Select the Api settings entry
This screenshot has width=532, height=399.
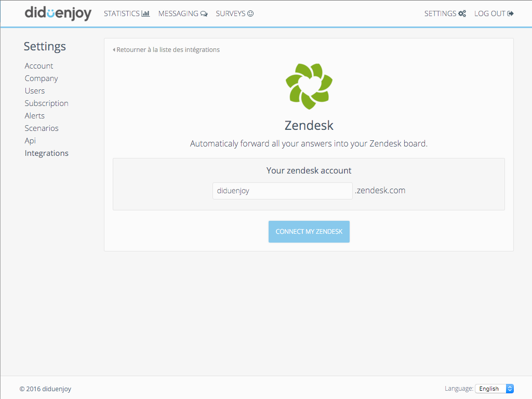point(30,141)
